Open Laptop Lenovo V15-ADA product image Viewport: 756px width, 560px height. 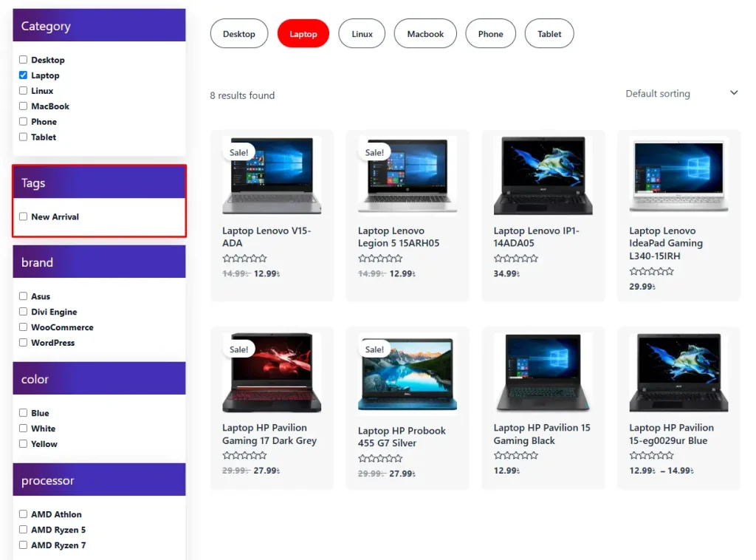272,176
